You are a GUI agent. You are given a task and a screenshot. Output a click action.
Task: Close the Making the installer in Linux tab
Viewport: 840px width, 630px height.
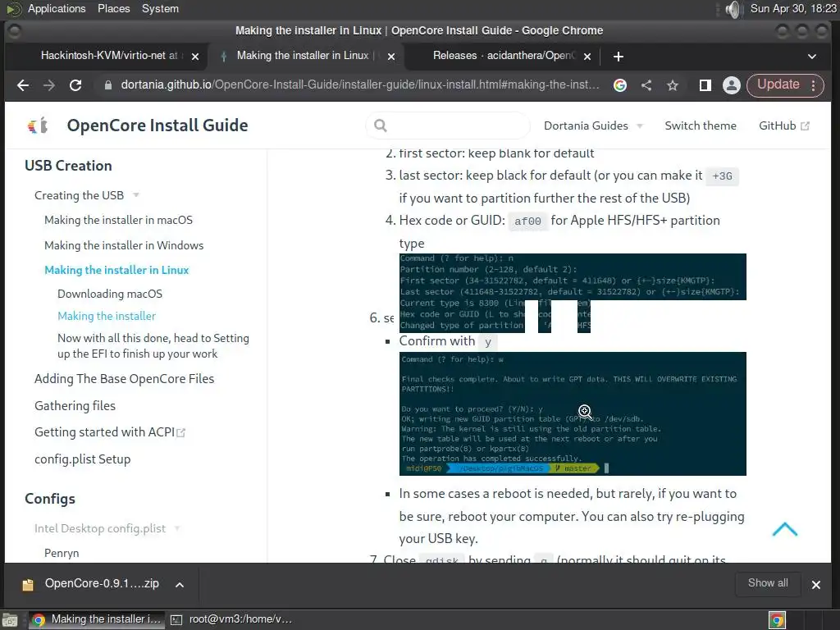[x=391, y=57]
